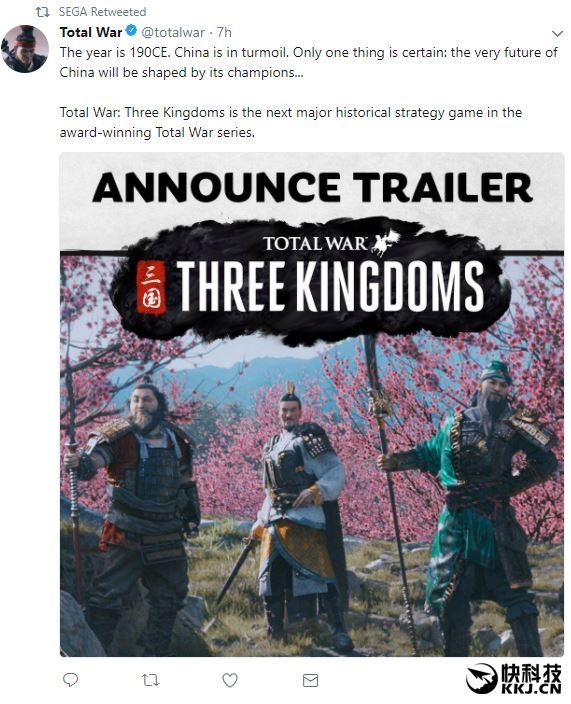
Task: Open Total War profile avatar
Action: (x=25, y=48)
